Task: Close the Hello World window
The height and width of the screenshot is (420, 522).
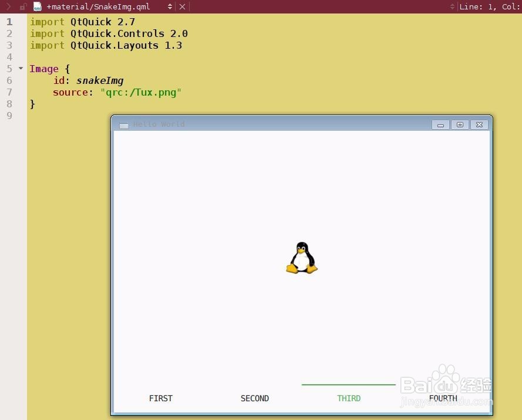Action: 479,125
